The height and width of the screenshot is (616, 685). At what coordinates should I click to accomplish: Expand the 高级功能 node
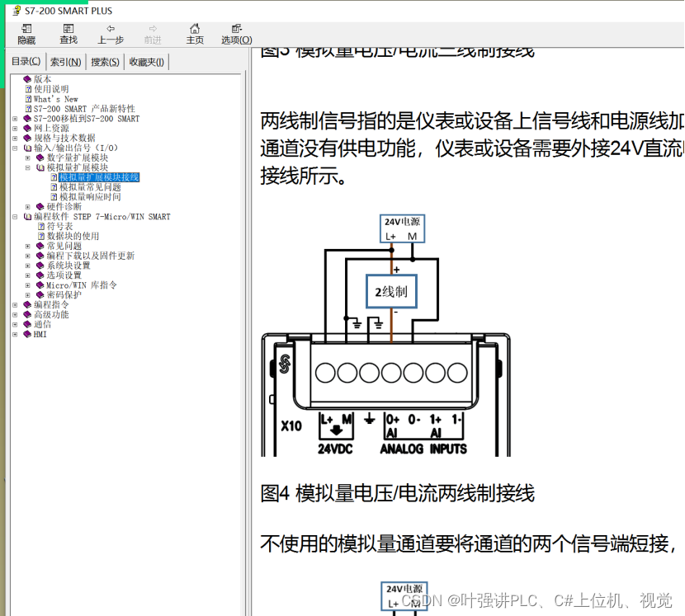[15, 315]
